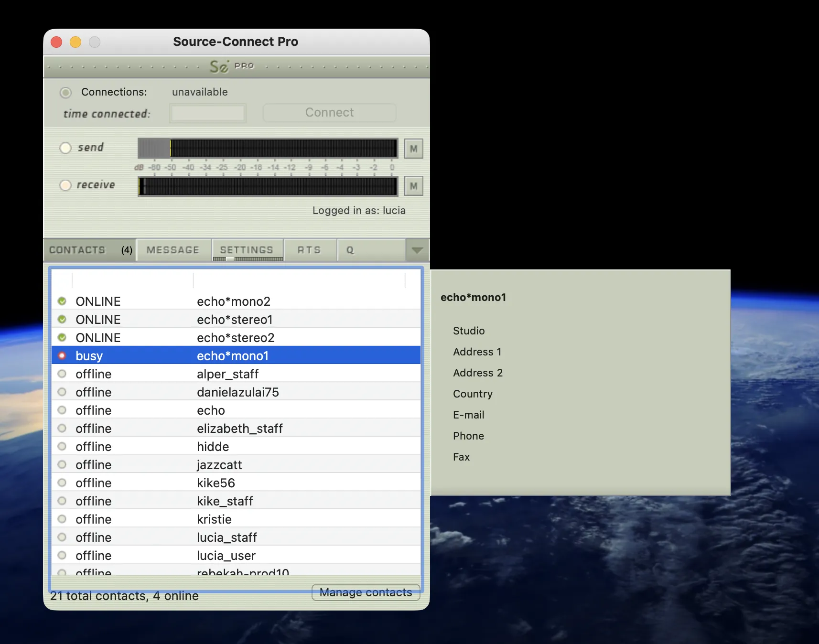Open the SETTINGS tab

pyautogui.click(x=247, y=250)
